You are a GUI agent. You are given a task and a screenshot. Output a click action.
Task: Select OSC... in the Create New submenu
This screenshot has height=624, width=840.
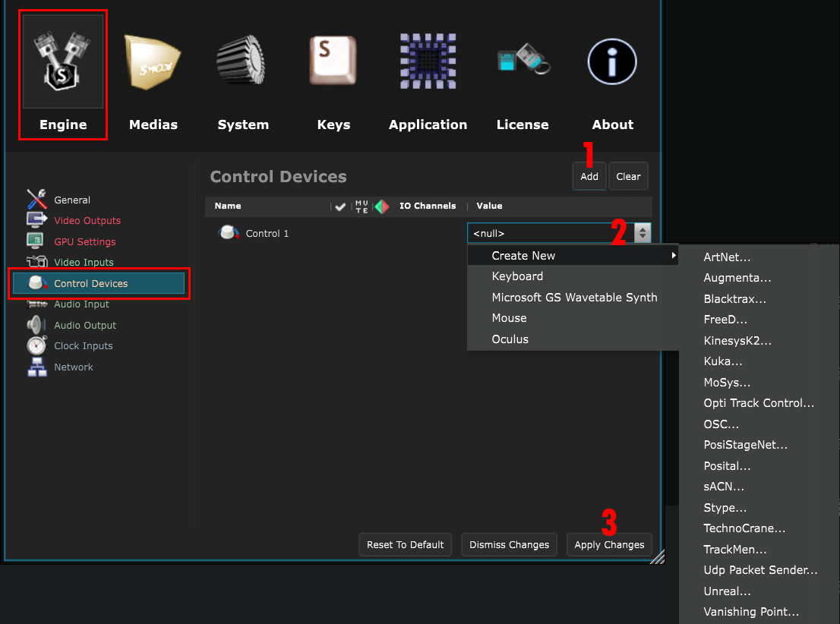721,424
